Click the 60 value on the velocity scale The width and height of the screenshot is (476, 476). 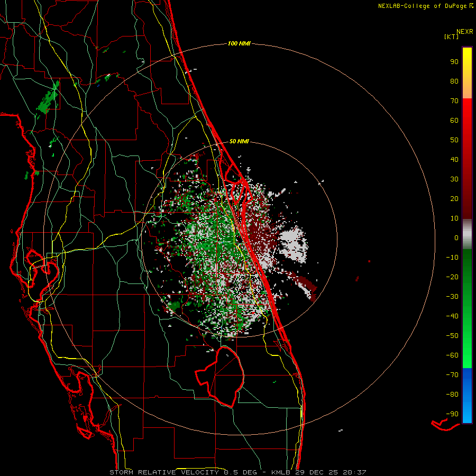454,120
